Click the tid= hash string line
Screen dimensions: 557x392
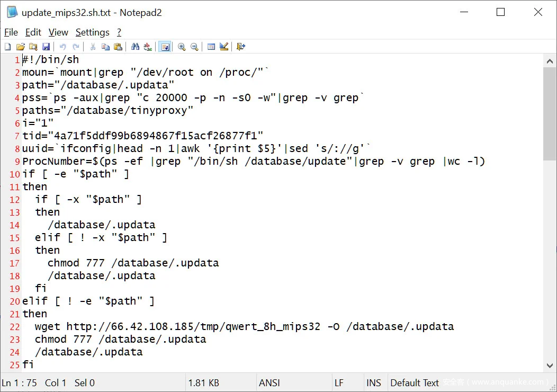tap(143, 136)
